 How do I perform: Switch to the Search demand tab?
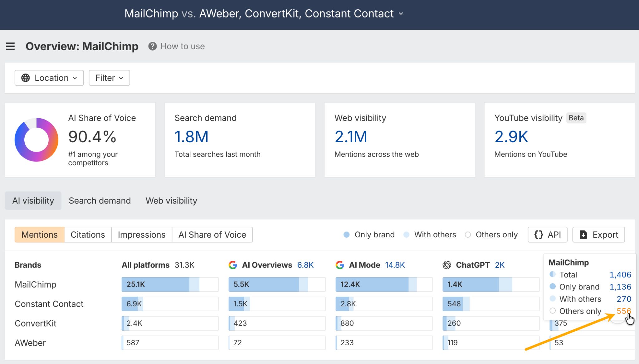point(100,201)
